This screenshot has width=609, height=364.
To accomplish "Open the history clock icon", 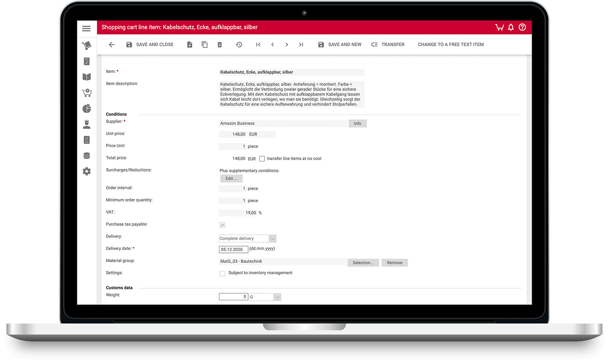I will (239, 45).
